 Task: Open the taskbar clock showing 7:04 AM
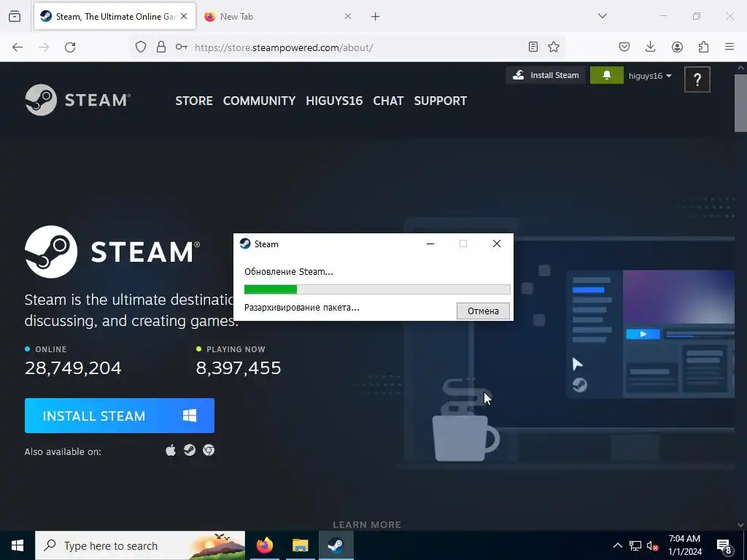[684, 545]
